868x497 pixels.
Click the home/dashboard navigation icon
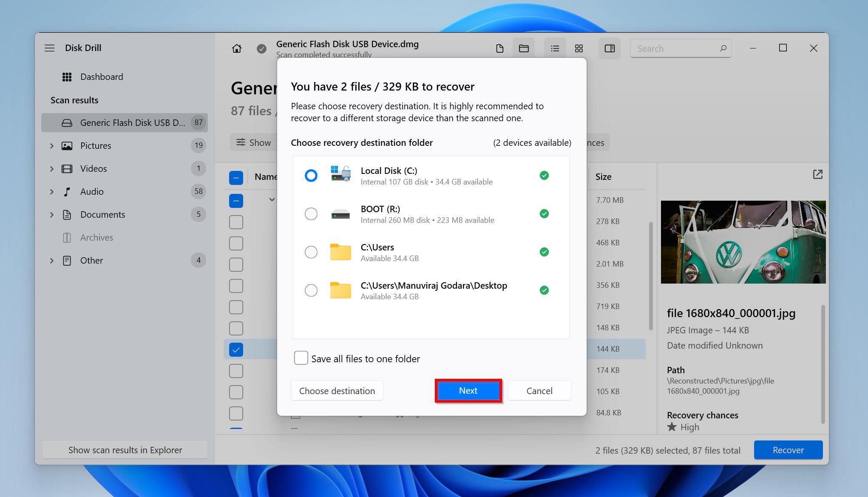tap(237, 48)
